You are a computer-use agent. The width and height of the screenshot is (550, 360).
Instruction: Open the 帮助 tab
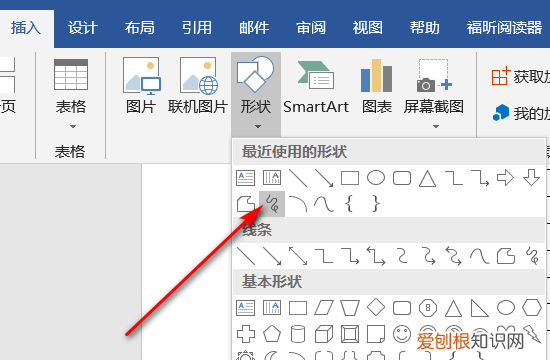coord(425,28)
